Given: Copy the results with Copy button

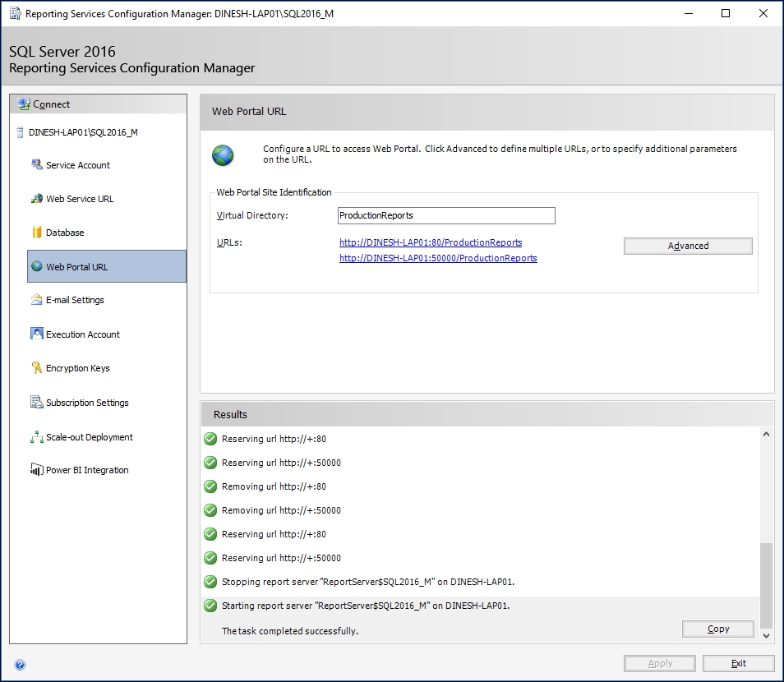Looking at the screenshot, I should (718, 629).
